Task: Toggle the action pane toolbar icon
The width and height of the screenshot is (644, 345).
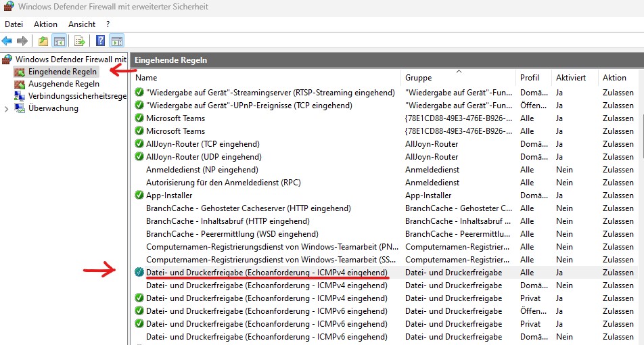Action: point(116,41)
